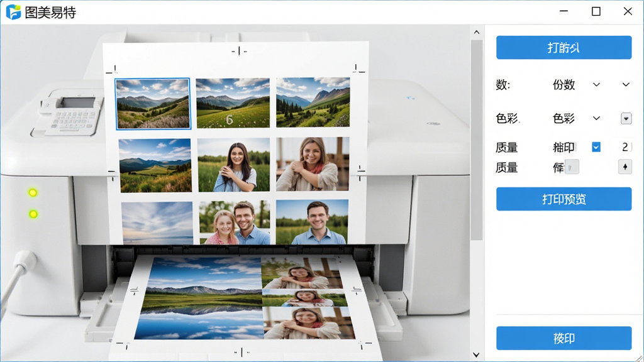The image size is (644, 362).
Task: Click the preview's vertical scrollbar thumb
Action: tap(477, 140)
